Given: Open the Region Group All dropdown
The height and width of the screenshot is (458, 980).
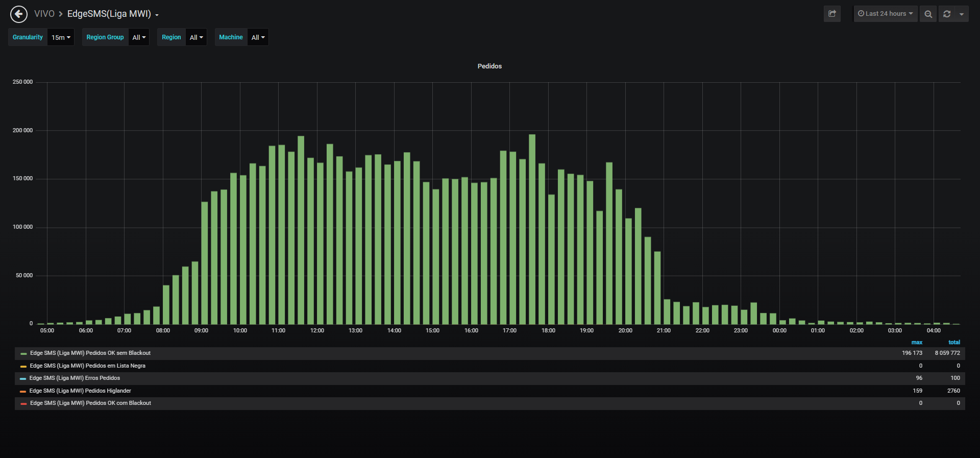Looking at the screenshot, I should 139,37.
